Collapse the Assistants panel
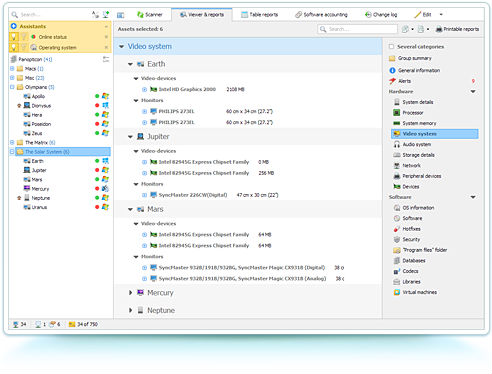 [106, 26]
